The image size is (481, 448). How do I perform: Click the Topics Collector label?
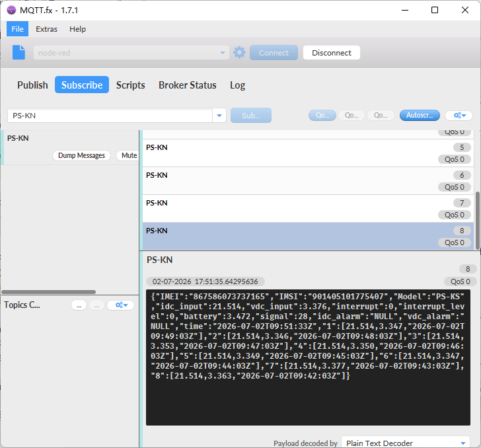click(x=22, y=305)
